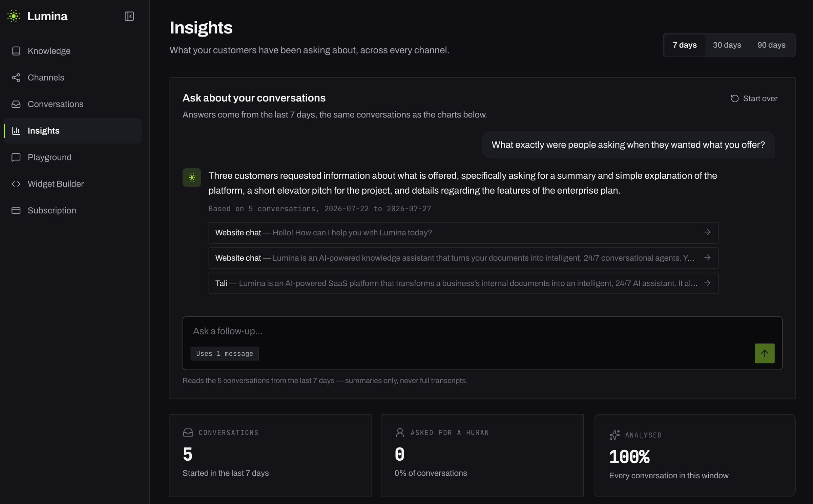The width and height of the screenshot is (813, 504).
Task: Click sparkle icon on Analysed card
Action: (614, 435)
